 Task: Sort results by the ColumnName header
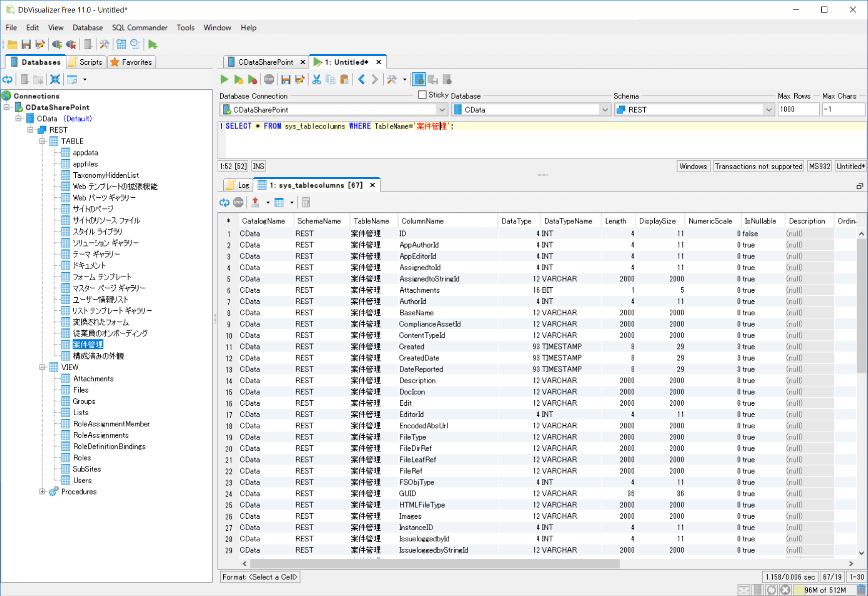pos(422,221)
